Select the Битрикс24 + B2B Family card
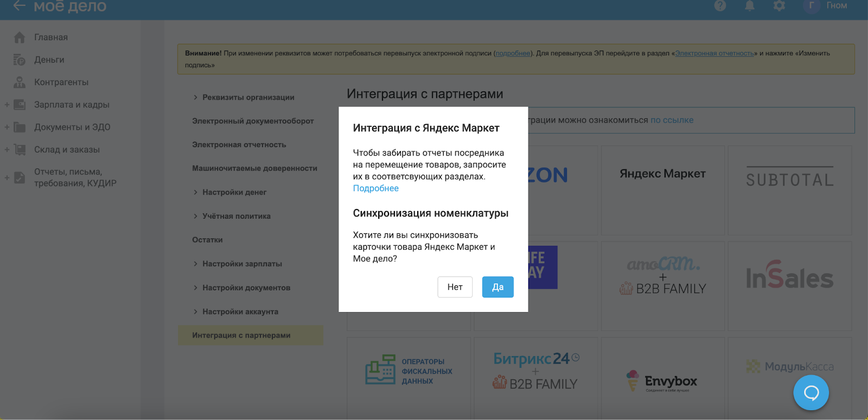 [536, 378]
